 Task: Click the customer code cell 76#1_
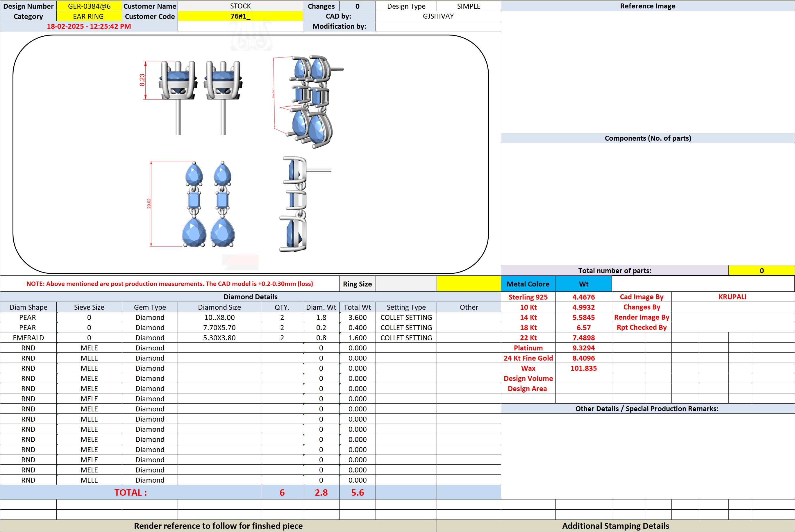240,16
